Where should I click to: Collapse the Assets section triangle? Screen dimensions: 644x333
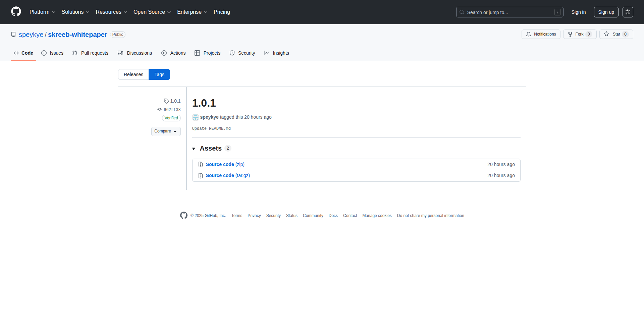pos(194,149)
